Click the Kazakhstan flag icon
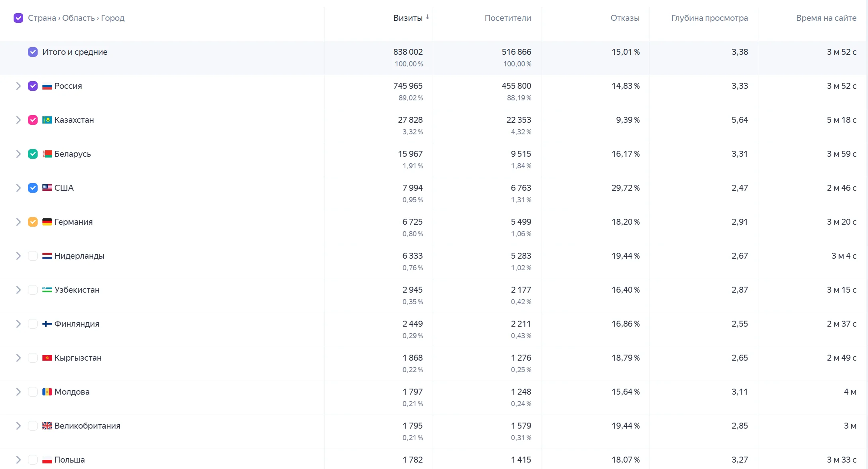The width and height of the screenshot is (868, 469). pos(47,120)
